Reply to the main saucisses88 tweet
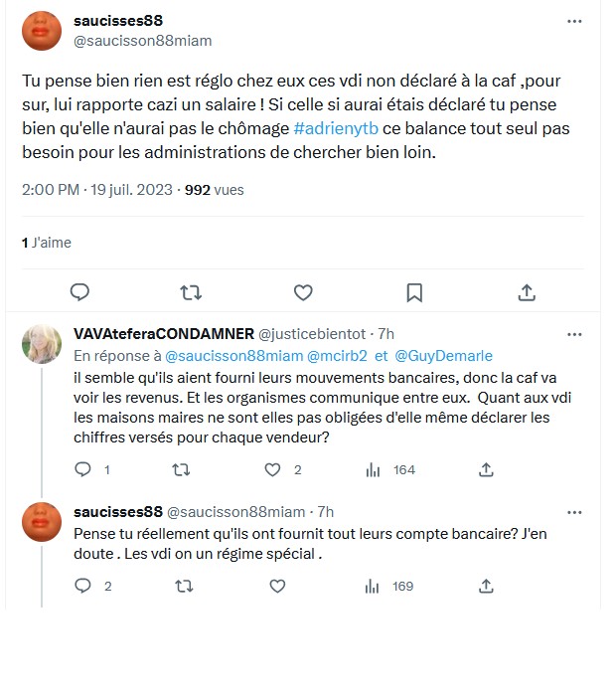616x698 pixels. pos(80,291)
